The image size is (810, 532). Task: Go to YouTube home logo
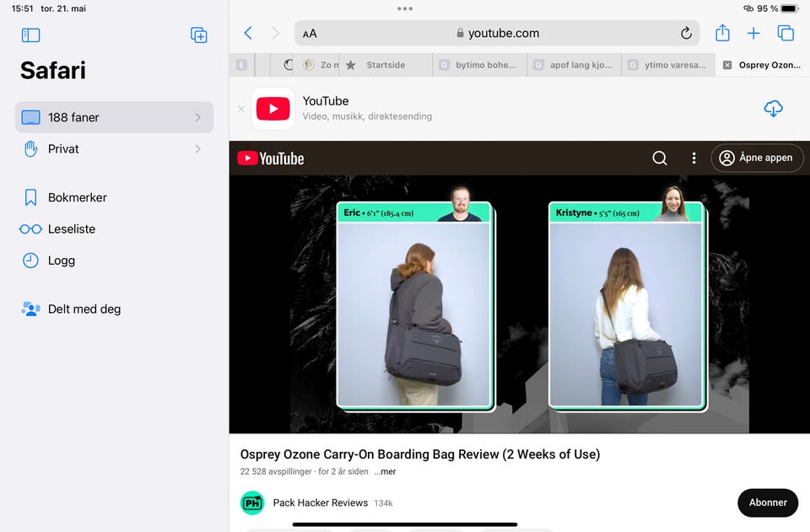tap(271, 159)
